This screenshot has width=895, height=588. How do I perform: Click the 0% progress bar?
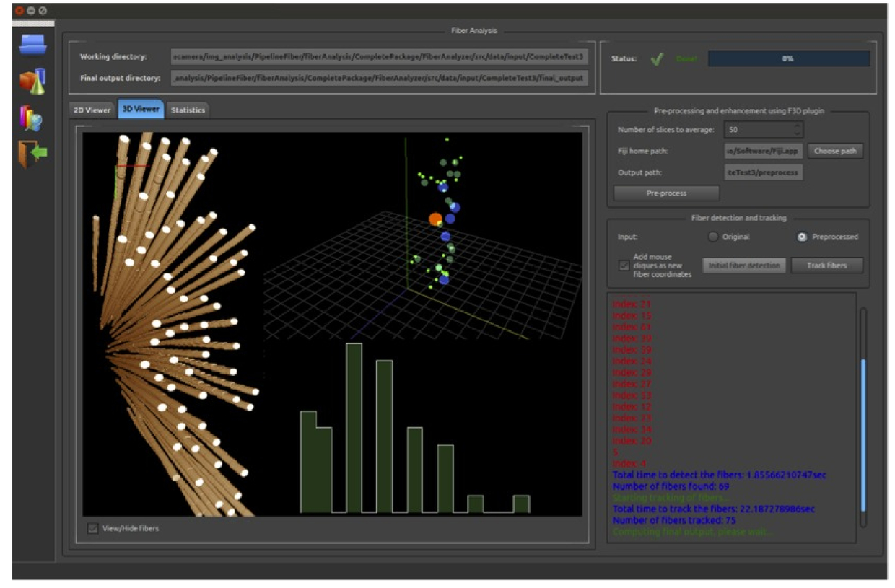click(788, 59)
